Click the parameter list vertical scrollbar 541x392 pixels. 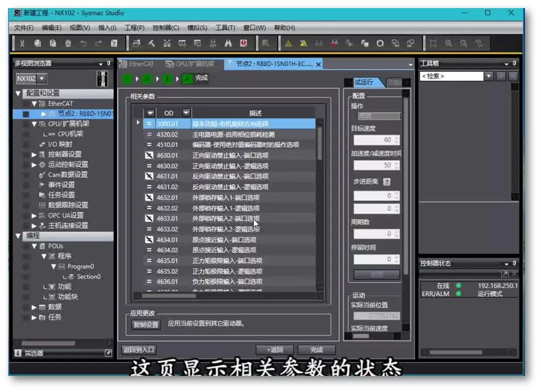click(320, 200)
